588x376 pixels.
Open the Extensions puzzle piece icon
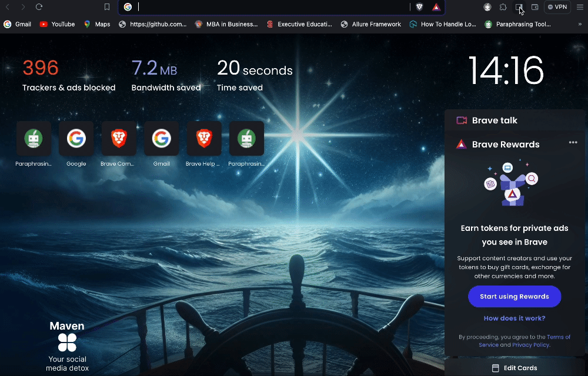[x=503, y=7]
